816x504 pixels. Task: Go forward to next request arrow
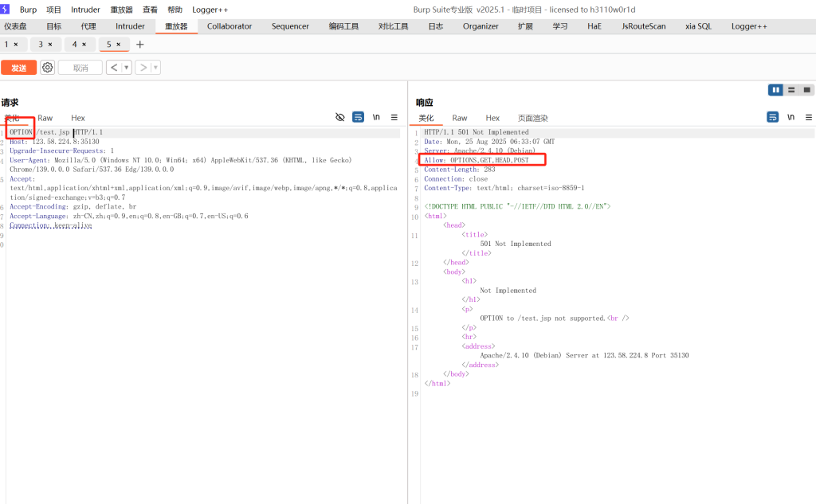143,67
